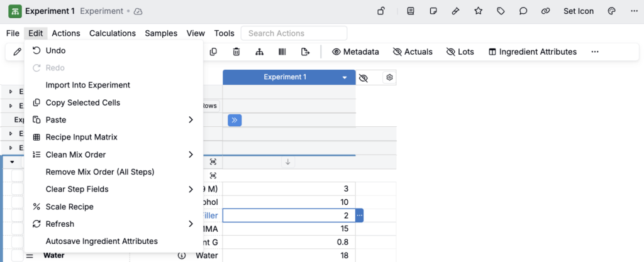Open the Calculations menu
Viewport: 644px width, 262px height.
pos(112,33)
